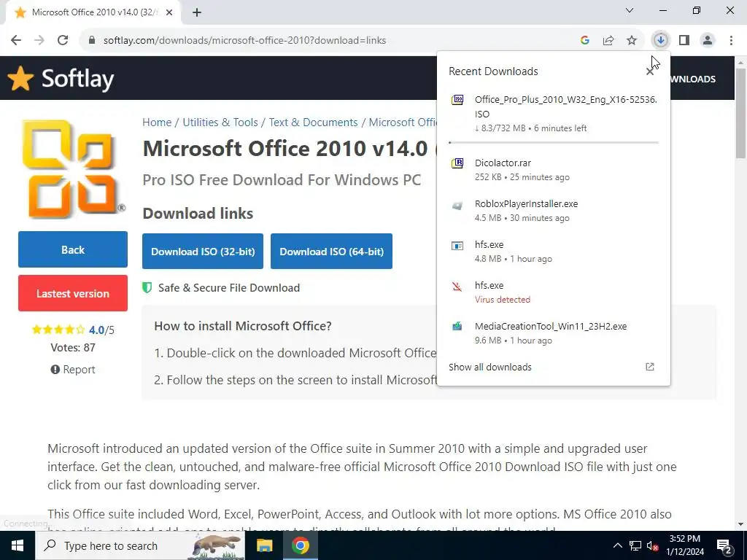Click Download ISO (64-bit) button

[332, 252]
